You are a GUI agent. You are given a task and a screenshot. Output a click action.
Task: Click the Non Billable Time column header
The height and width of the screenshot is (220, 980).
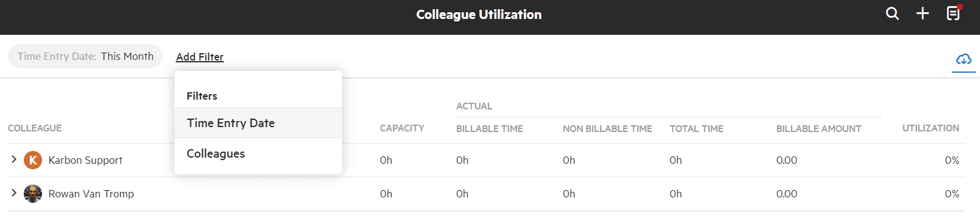click(x=607, y=129)
